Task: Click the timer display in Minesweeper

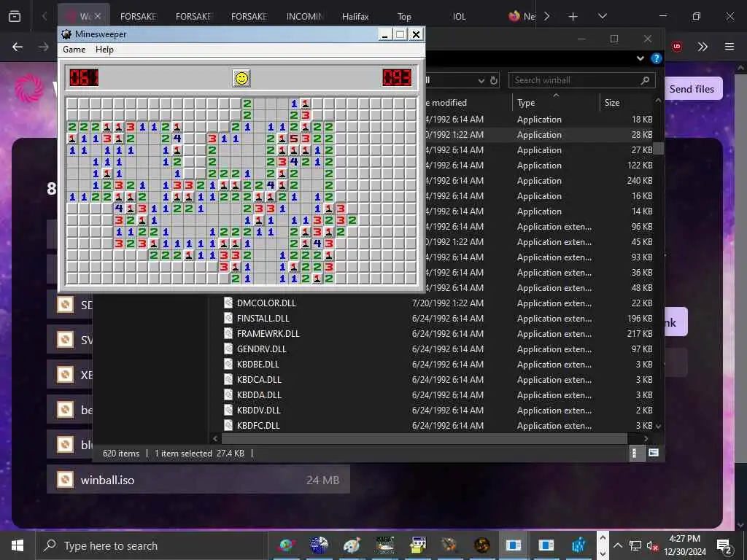Action: (397, 77)
